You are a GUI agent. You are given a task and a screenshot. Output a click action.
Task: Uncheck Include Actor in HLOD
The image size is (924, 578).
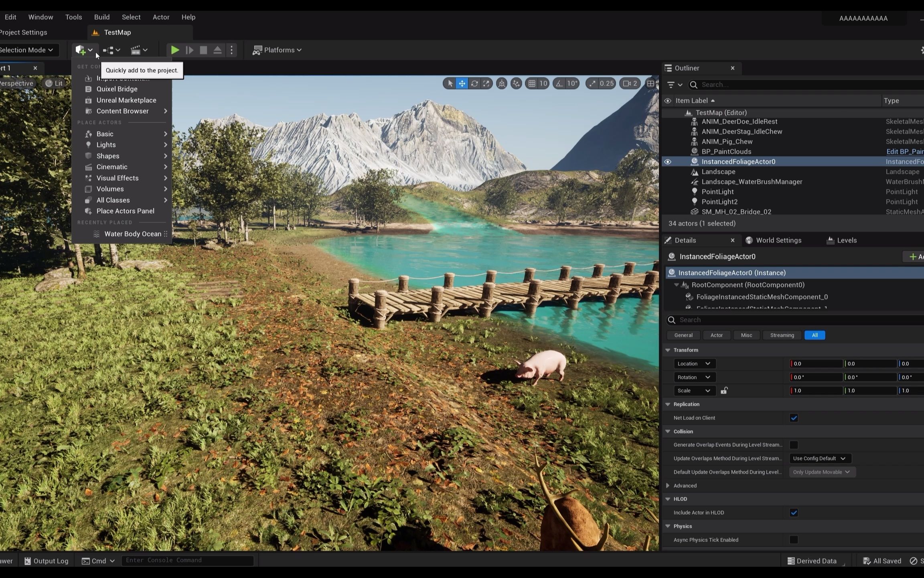click(794, 513)
